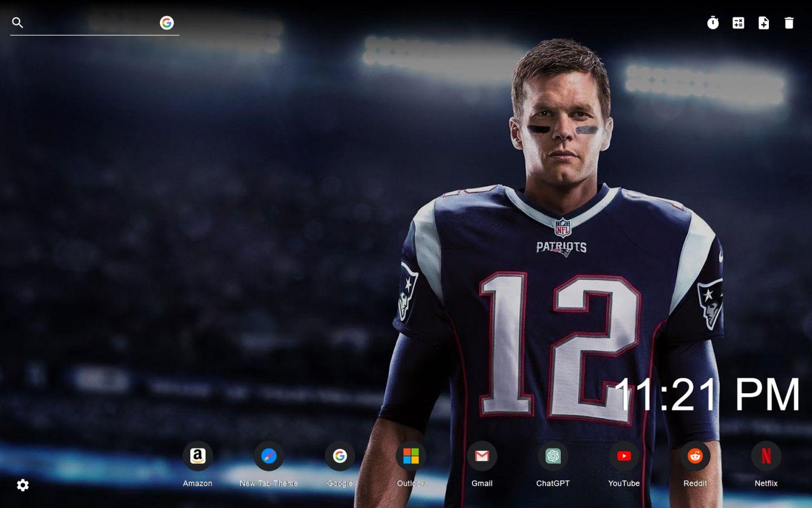Open the Gmail shortcut icon
The height and width of the screenshot is (508, 812).
[x=482, y=456]
